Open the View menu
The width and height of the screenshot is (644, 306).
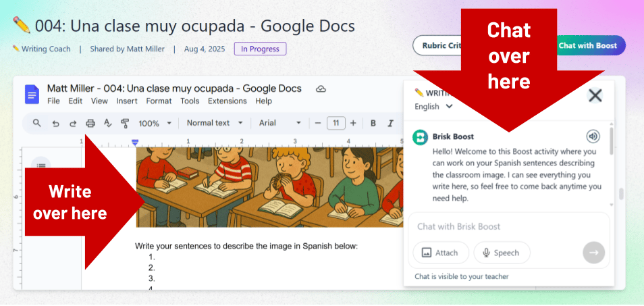pos(99,101)
